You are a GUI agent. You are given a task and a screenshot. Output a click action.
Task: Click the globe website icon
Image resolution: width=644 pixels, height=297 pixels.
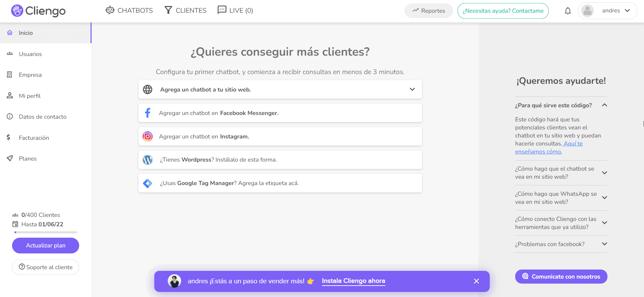[x=148, y=90]
